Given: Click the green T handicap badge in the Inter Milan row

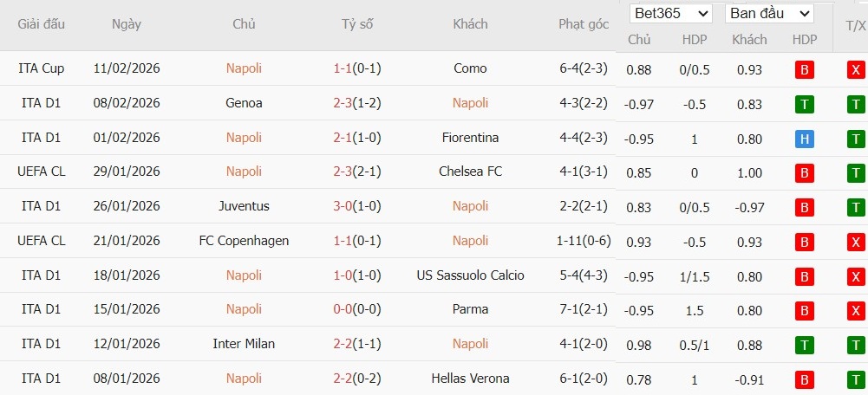Looking at the screenshot, I should click(804, 345).
